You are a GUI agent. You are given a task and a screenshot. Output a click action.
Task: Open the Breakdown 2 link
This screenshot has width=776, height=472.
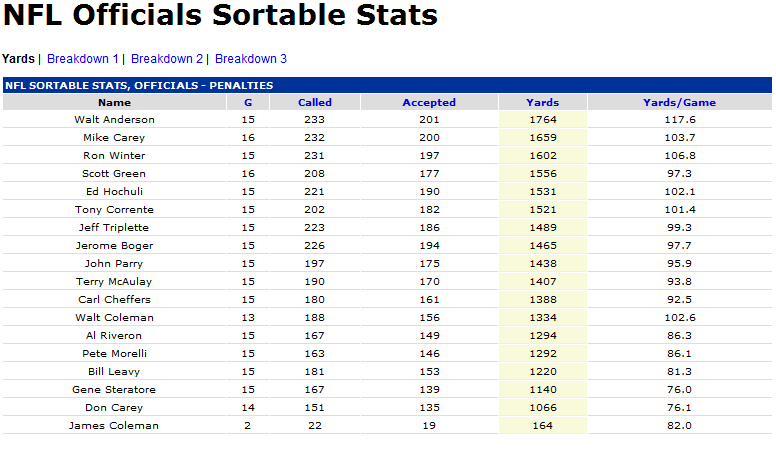click(x=167, y=59)
